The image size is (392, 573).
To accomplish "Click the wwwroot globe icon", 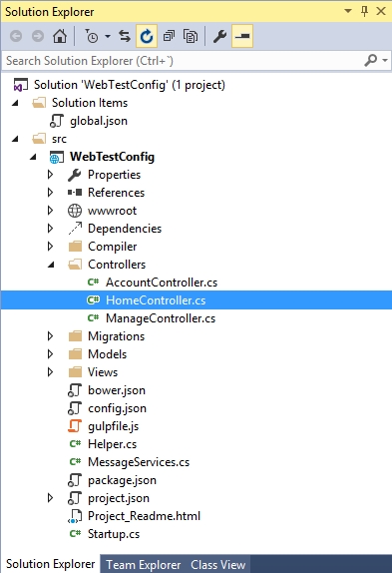I will point(75,211).
